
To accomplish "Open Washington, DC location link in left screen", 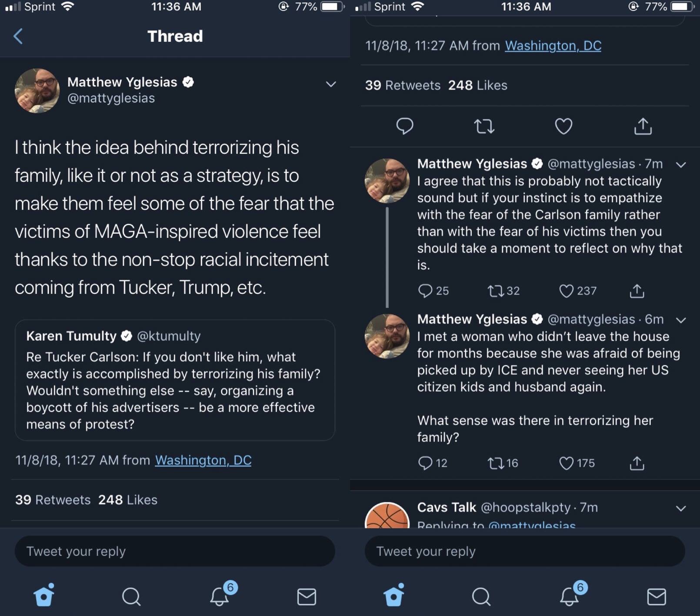I will [203, 460].
